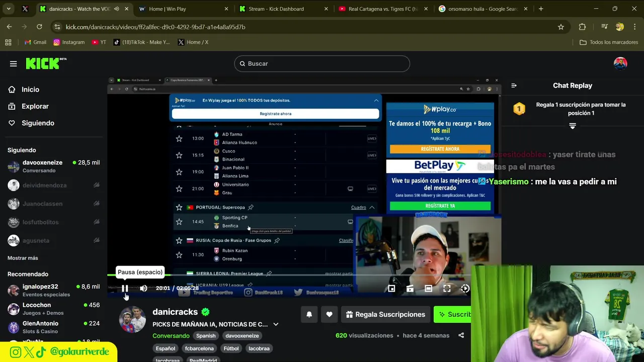Enter fullscreen video mode
The width and height of the screenshot is (644, 362).
pos(447,289)
